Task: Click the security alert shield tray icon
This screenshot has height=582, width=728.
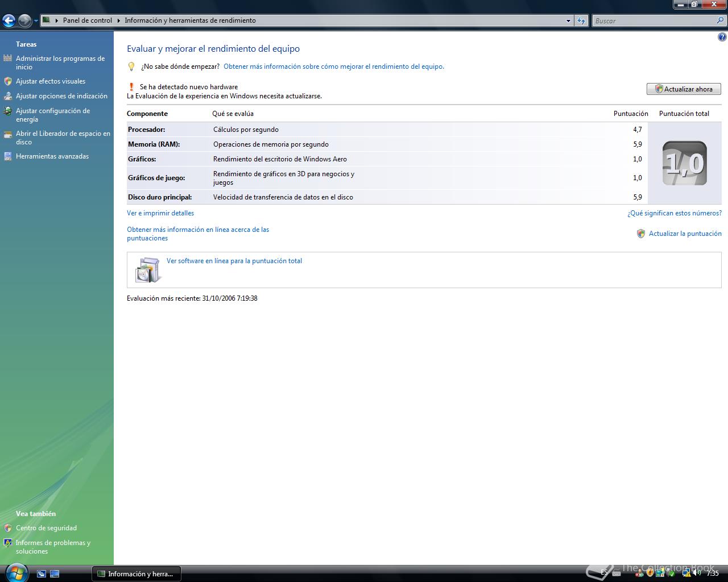Action: pos(650,573)
